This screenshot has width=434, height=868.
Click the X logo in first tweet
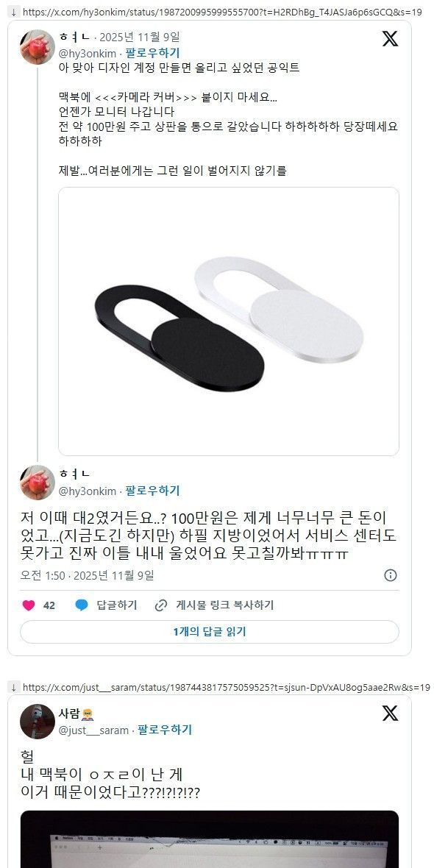point(391,39)
